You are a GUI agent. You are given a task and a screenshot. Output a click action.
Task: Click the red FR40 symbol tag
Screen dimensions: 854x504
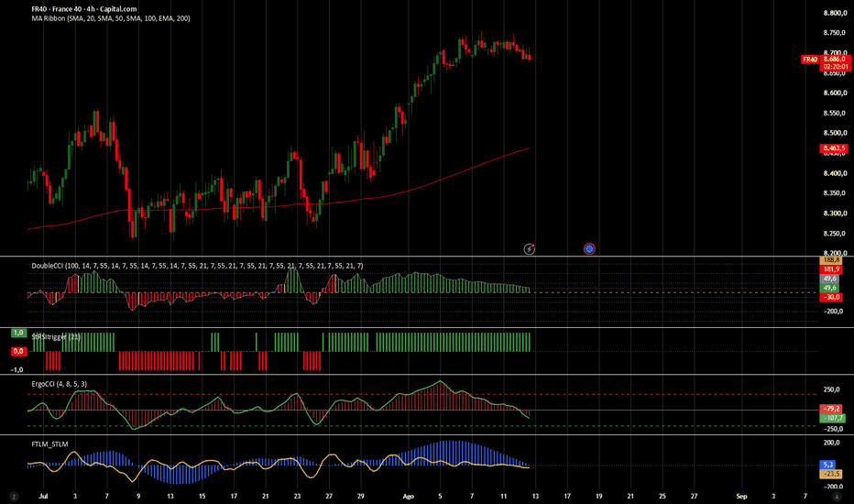(x=809, y=60)
